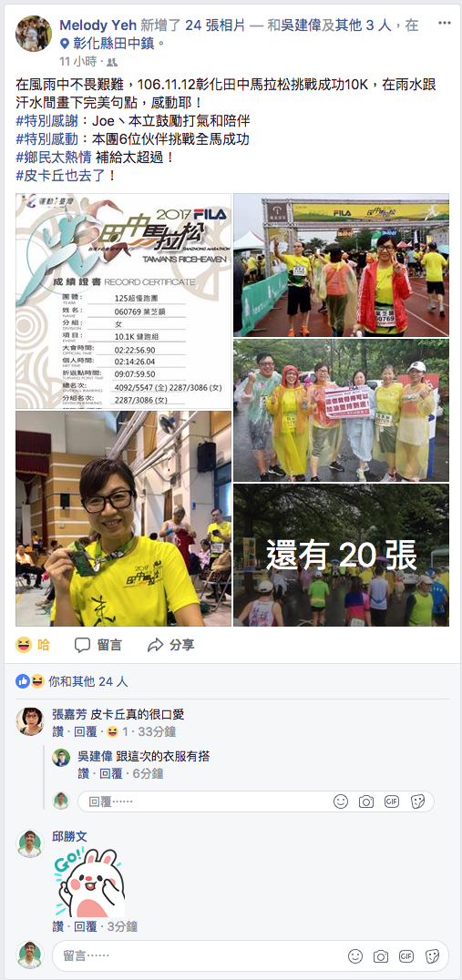Click the camera icon in the bottom comment box

tap(381, 956)
